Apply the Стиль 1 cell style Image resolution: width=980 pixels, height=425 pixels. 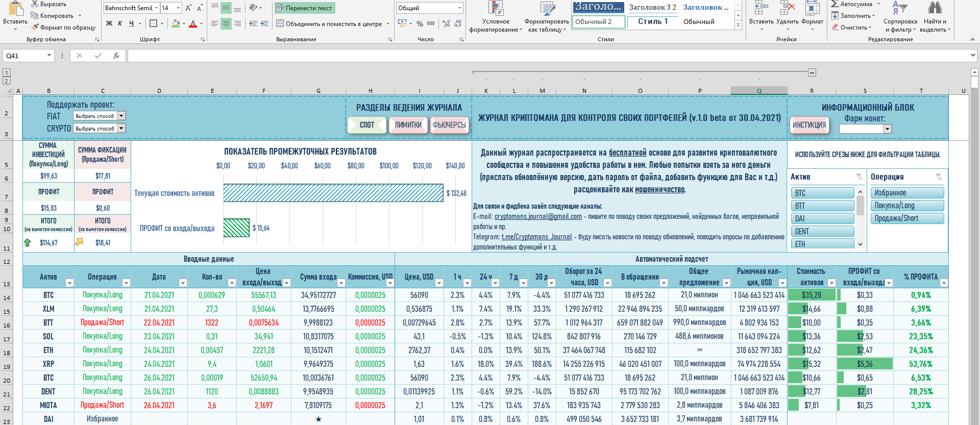[x=653, y=21]
